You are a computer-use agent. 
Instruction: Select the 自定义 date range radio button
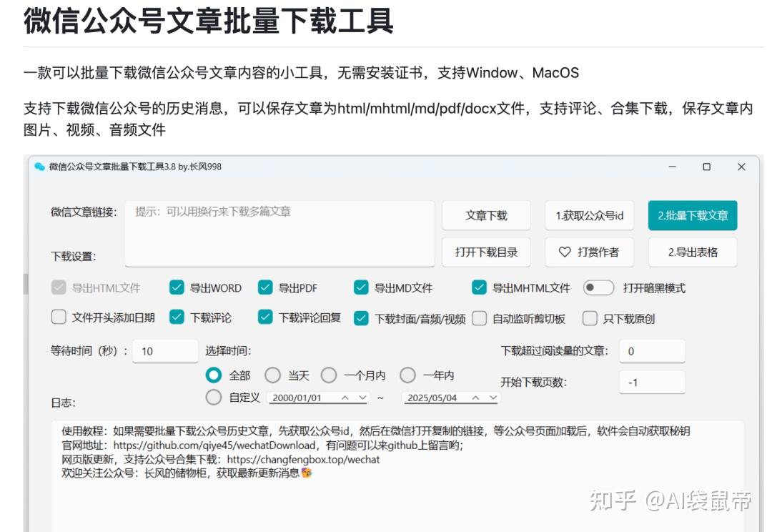point(214,397)
